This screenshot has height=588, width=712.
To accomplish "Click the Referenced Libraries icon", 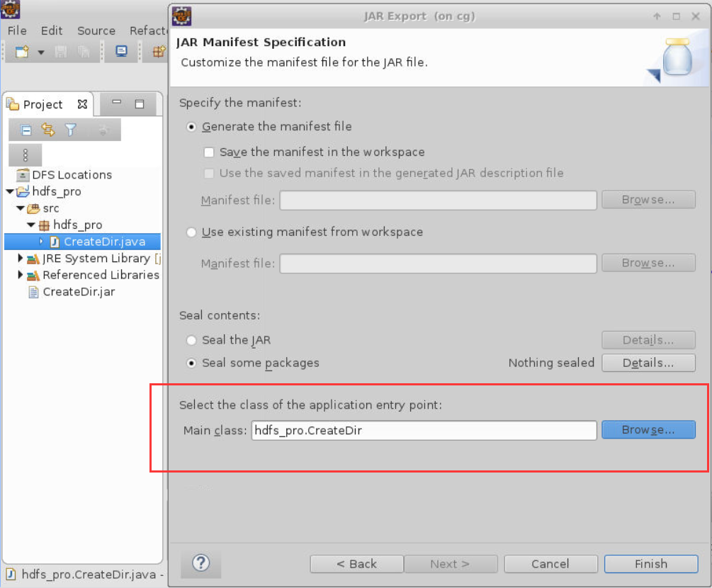I will [33, 276].
